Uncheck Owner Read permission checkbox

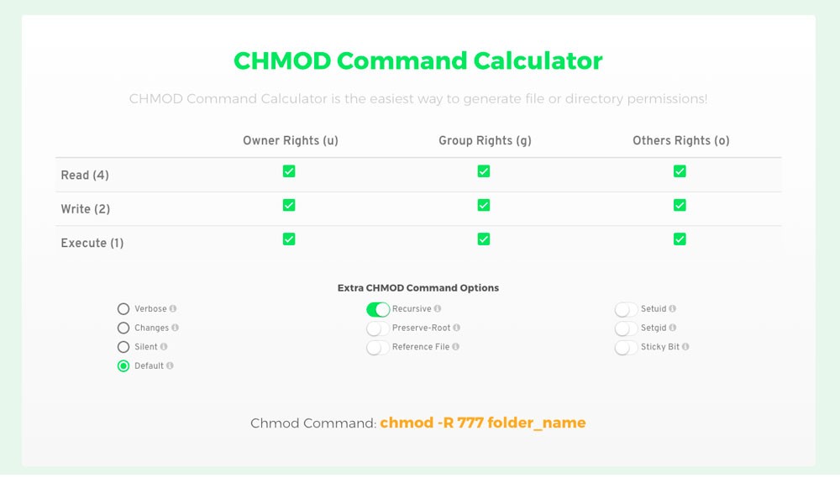click(x=289, y=171)
